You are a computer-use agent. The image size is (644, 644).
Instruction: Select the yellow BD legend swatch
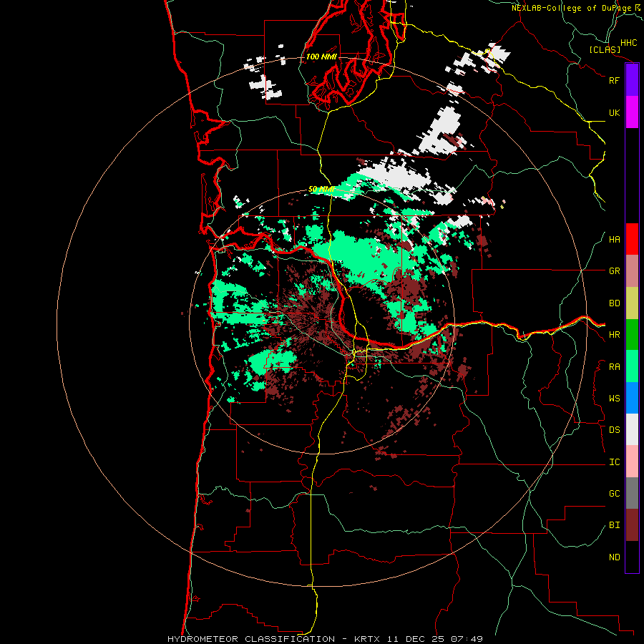[632, 303]
